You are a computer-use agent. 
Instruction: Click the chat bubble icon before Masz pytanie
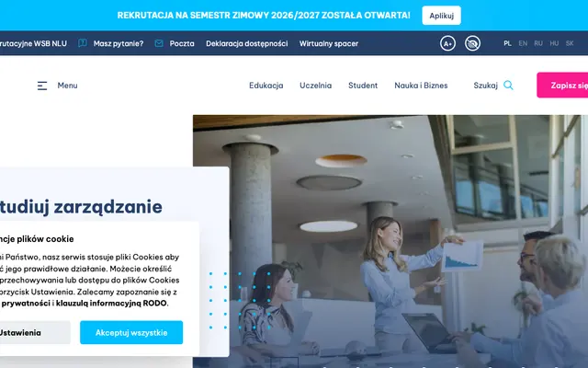[83, 43]
